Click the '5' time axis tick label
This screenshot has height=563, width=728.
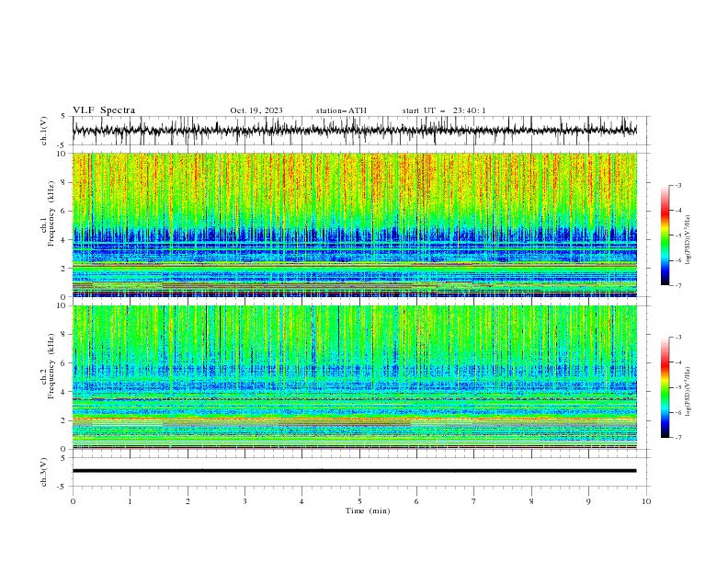coord(359,501)
